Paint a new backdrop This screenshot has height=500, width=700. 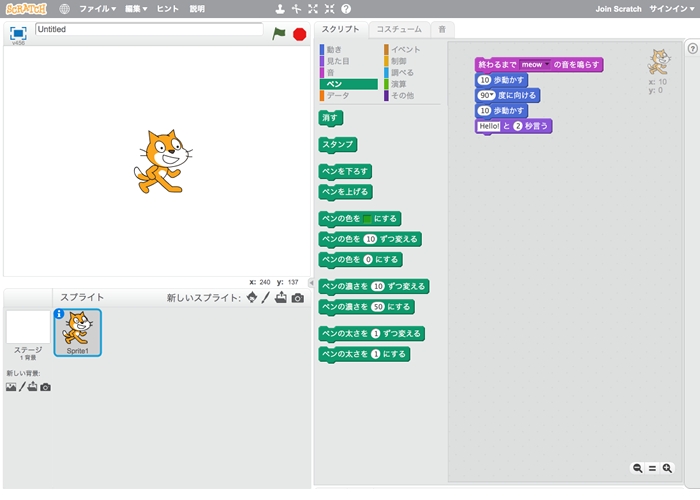[x=22, y=387]
